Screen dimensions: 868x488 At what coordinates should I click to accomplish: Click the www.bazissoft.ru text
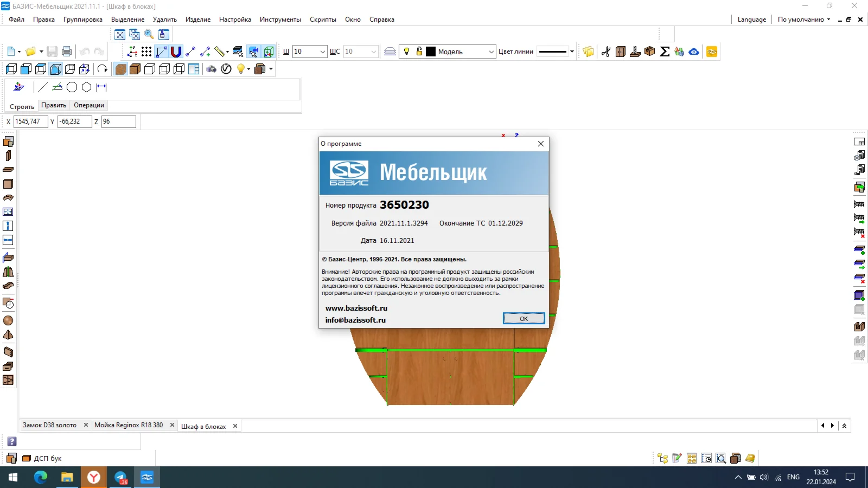(356, 308)
